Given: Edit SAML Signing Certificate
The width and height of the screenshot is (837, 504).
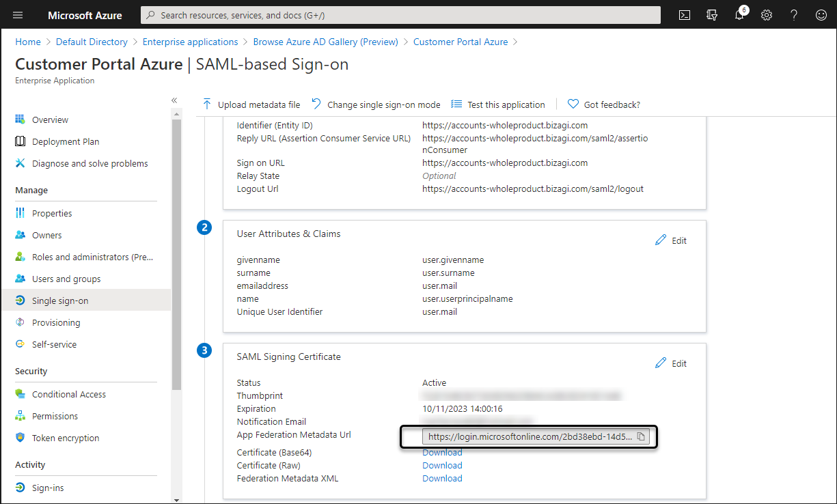Looking at the screenshot, I should pyautogui.click(x=671, y=363).
